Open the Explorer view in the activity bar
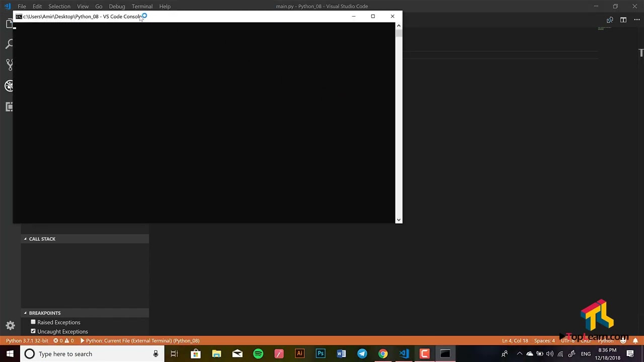Screen dimensions: 644x362 point(9,24)
